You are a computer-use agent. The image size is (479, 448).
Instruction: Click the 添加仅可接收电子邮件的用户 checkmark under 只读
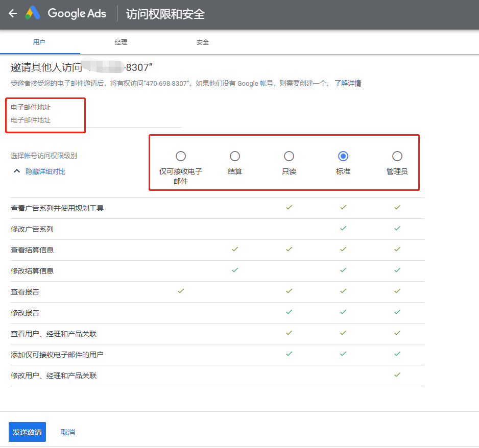click(x=289, y=354)
